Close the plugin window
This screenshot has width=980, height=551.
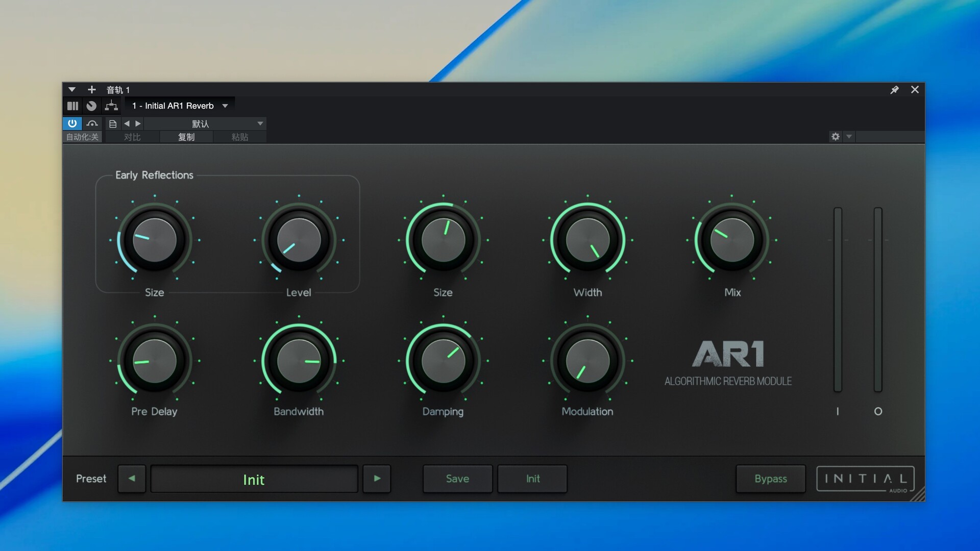pyautogui.click(x=915, y=90)
